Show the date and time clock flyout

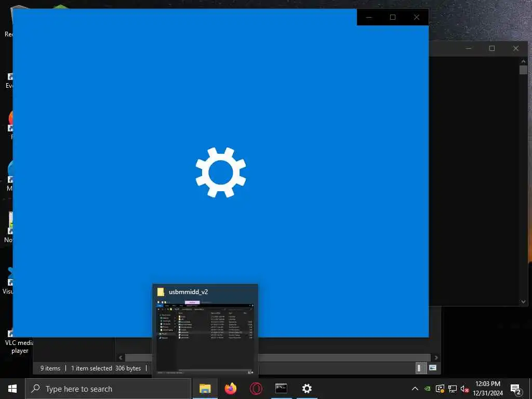[488, 389]
